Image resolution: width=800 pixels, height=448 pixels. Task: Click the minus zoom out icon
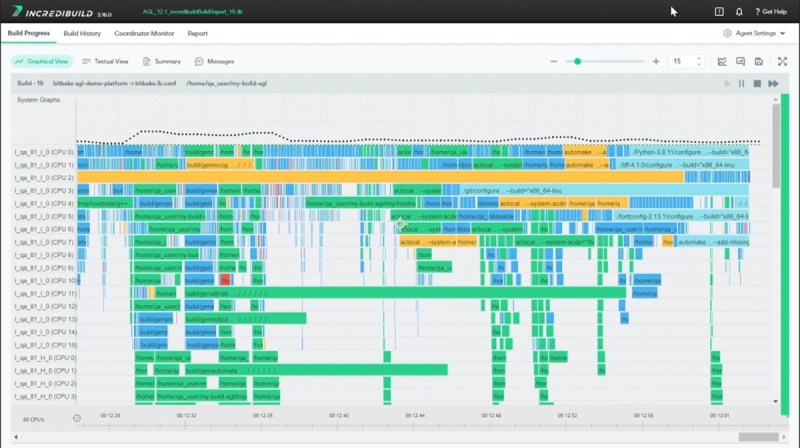coord(553,61)
